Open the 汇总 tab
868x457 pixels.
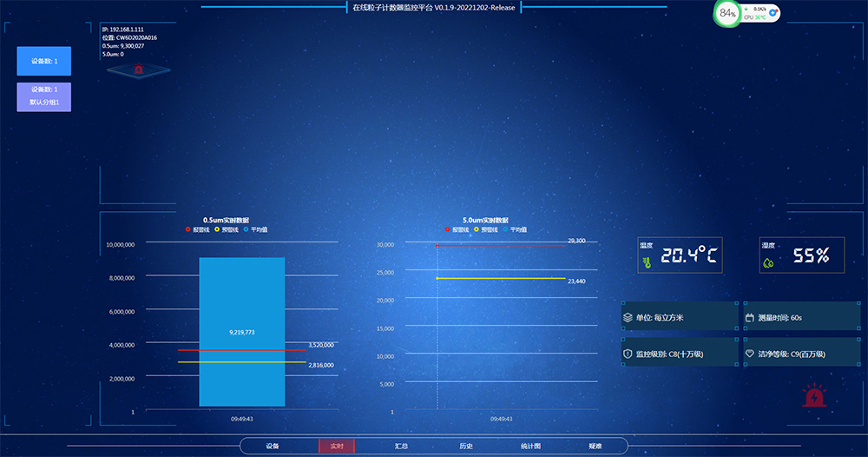point(401,447)
